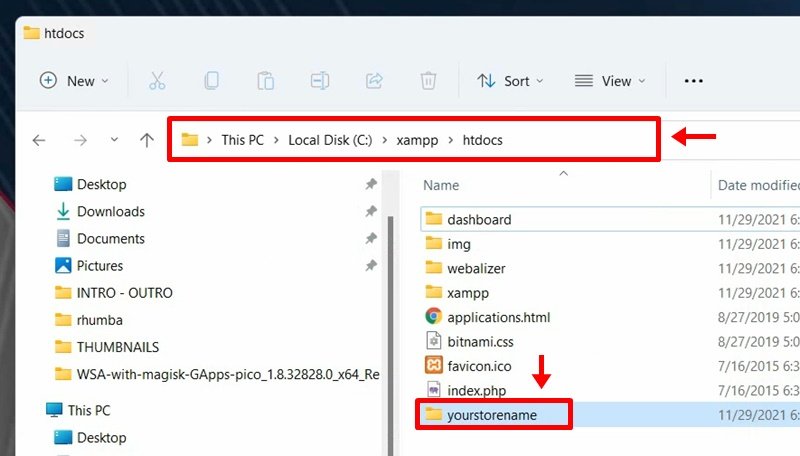Open the View layout dropdown
This screenshot has height=456, width=800.
610,81
